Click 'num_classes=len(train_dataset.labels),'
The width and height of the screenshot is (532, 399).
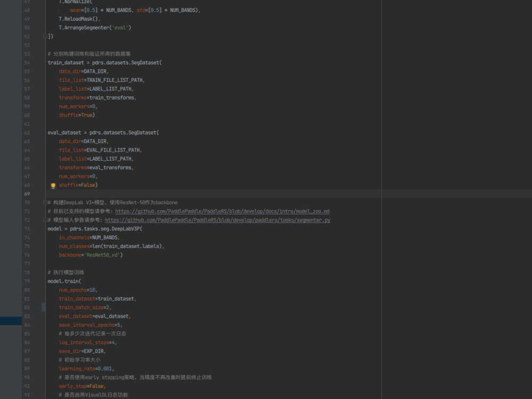tap(112, 246)
